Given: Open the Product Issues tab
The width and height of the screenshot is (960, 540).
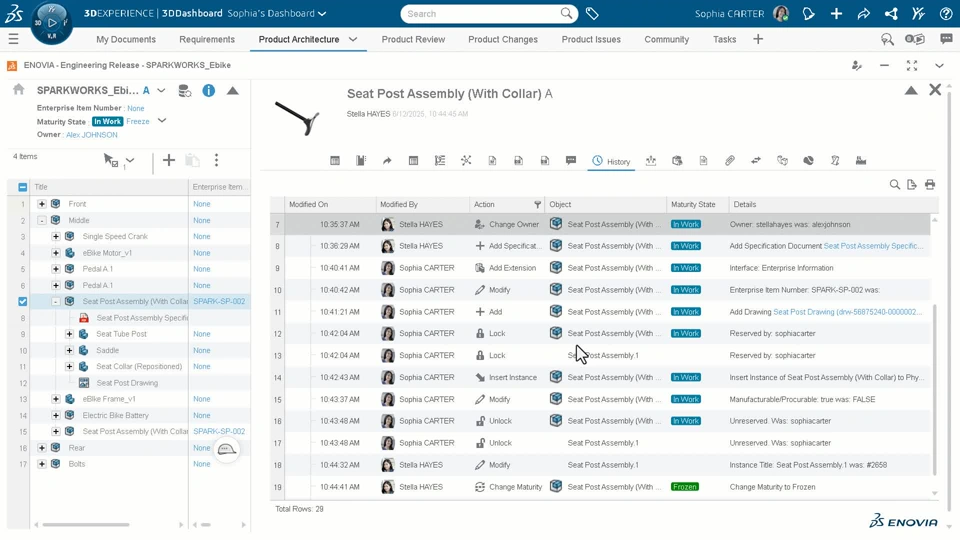Looking at the screenshot, I should [591, 39].
